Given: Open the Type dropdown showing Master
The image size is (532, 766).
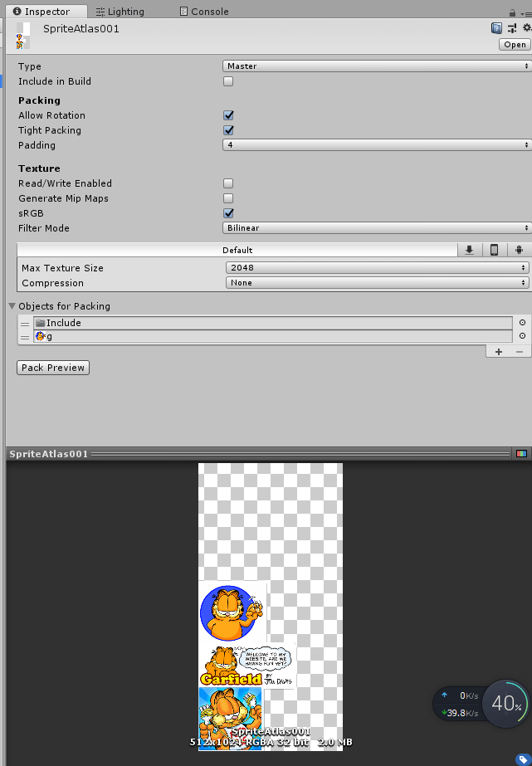Looking at the screenshot, I should tap(376, 66).
